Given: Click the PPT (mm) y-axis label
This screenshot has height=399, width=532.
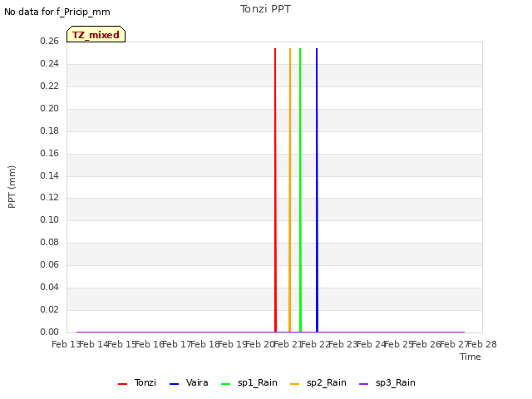Looking at the screenshot, I should (12, 186).
